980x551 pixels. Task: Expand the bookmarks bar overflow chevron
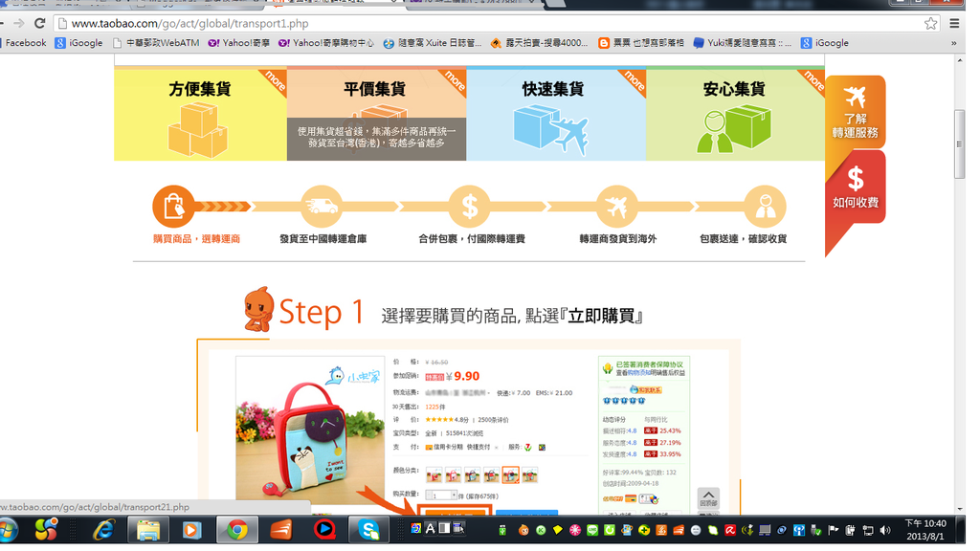click(954, 43)
